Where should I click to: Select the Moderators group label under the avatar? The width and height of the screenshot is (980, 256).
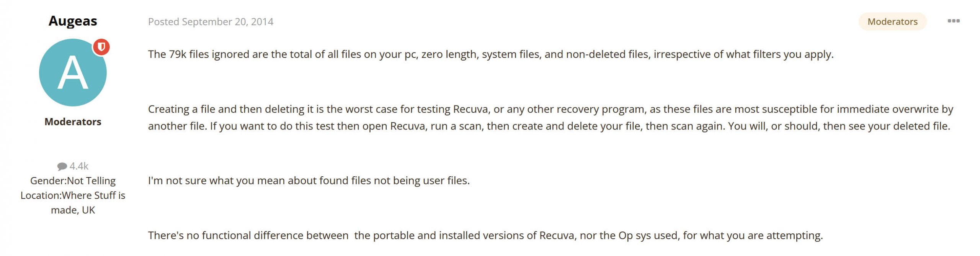tap(73, 121)
